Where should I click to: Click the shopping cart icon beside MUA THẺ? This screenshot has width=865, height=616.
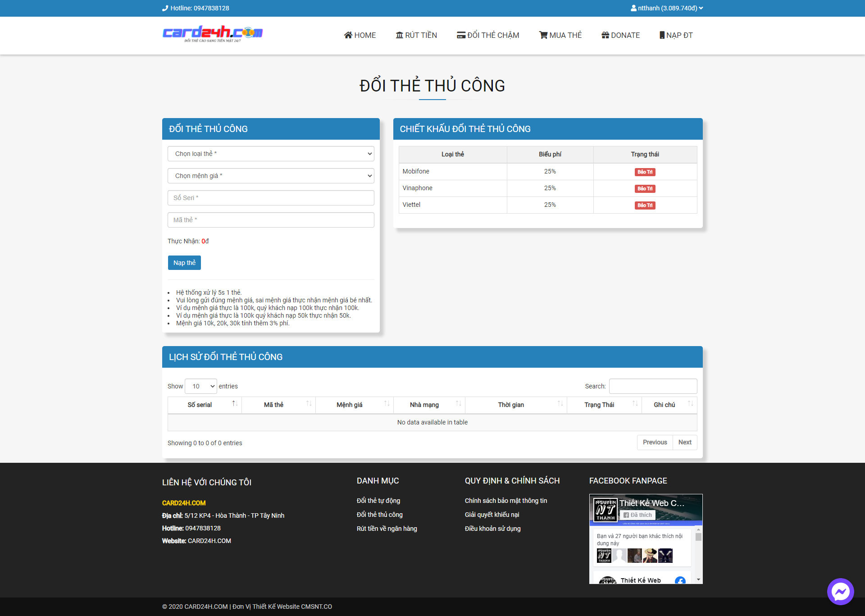[x=543, y=35]
